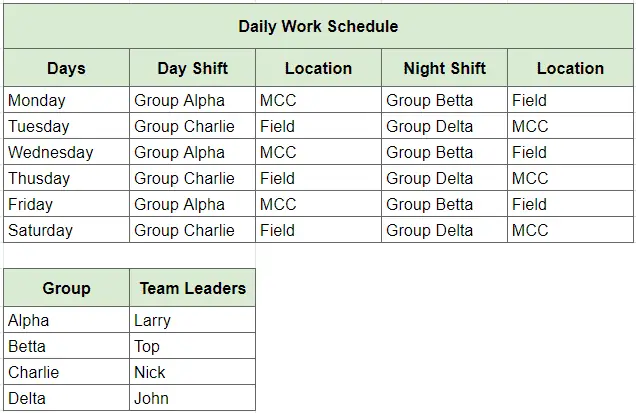The image size is (636, 413).
Task: Click the Daily Work Schedule title cell
Action: point(318,26)
